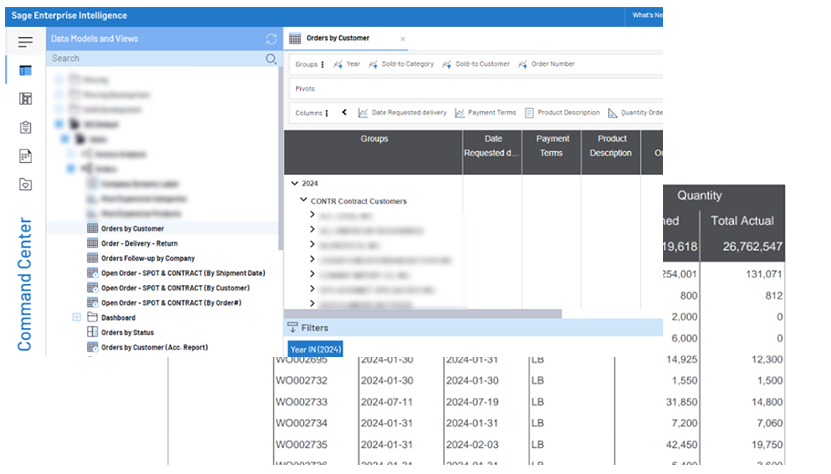Click the grid icon on Orders by Customer tab
This screenshot has height=474, width=831.
tap(295, 38)
